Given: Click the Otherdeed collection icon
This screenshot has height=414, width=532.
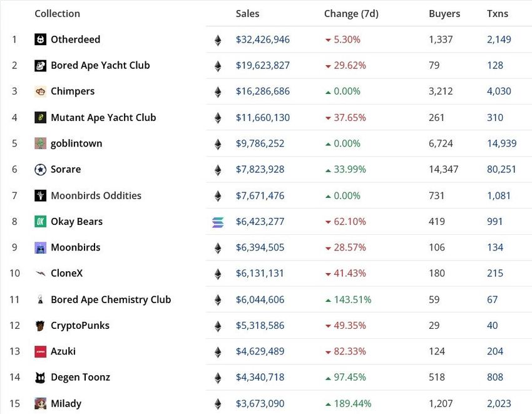Looking at the screenshot, I should coord(40,39).
